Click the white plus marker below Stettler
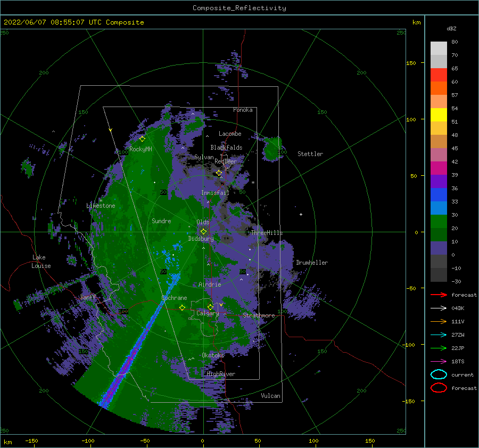Image resolution: width=479 pixels, height=448 pixels. click(x=301, y=214)
